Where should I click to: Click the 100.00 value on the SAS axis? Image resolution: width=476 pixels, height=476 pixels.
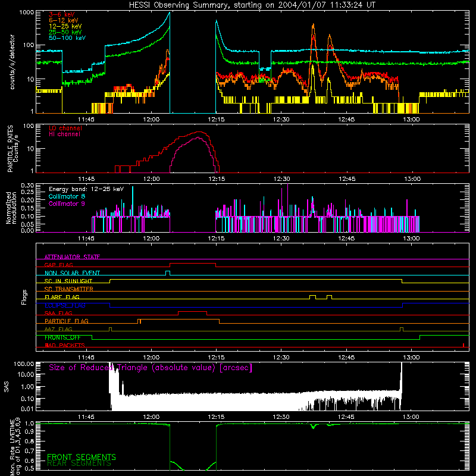pos(24,364)
